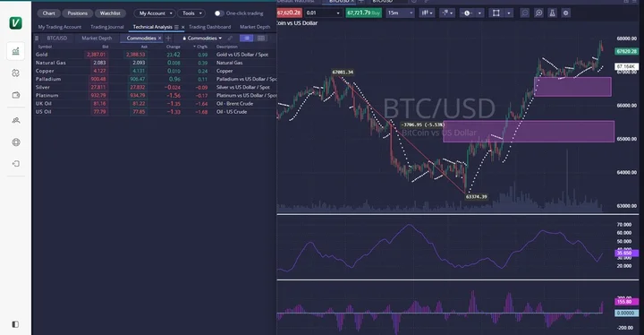Select the Silver row
Screen dimensions: 644x335
(x=155, y=87)
